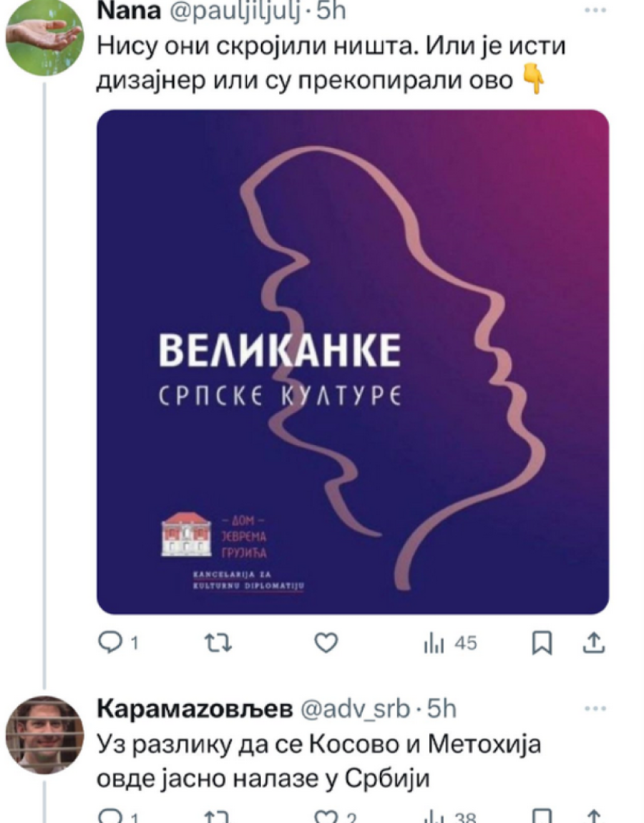Image resolution: width=644 pixels, height=823 pixels.
Task: View analytics showing 45 views
Action: [450, 643]
